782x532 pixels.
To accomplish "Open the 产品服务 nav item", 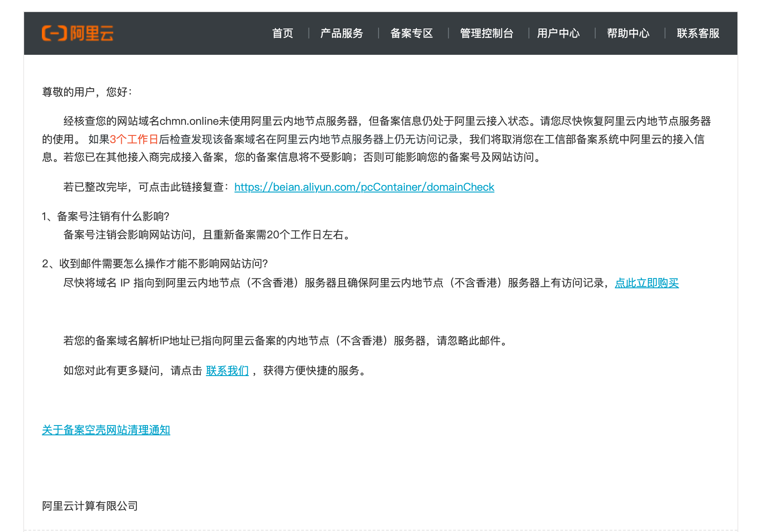I will pos(342,33).
